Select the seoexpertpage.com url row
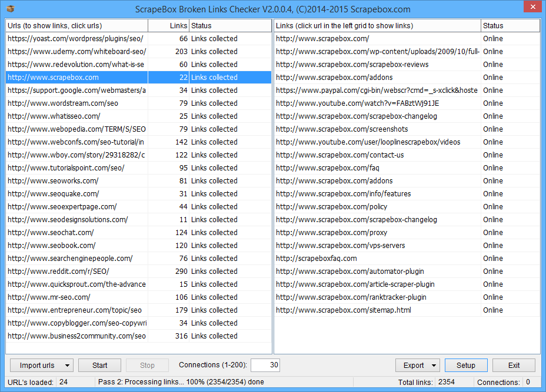This screenshot has height=392, width=546. pos(138,207)
